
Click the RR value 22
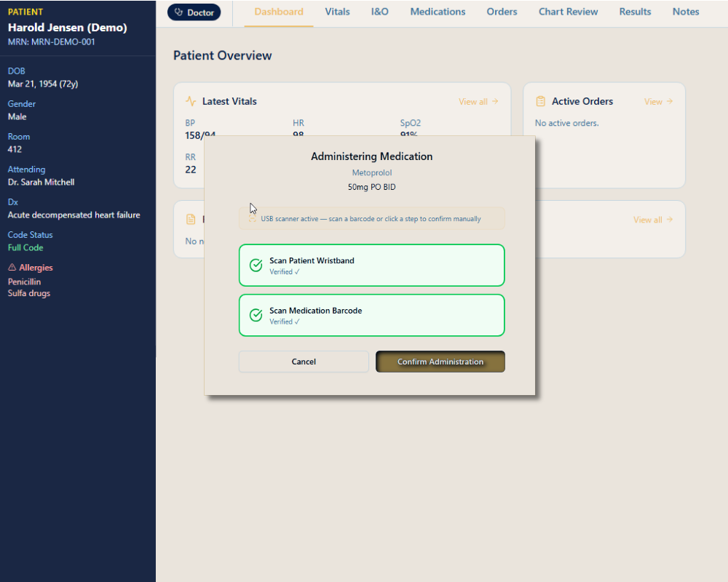click(x=190, y=170)
